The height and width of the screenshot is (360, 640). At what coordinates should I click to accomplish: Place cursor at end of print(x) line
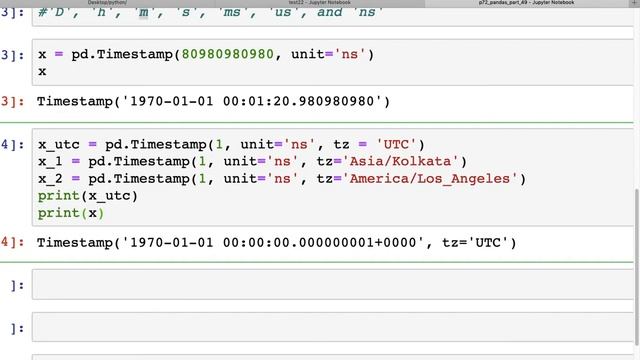[104, 213]
